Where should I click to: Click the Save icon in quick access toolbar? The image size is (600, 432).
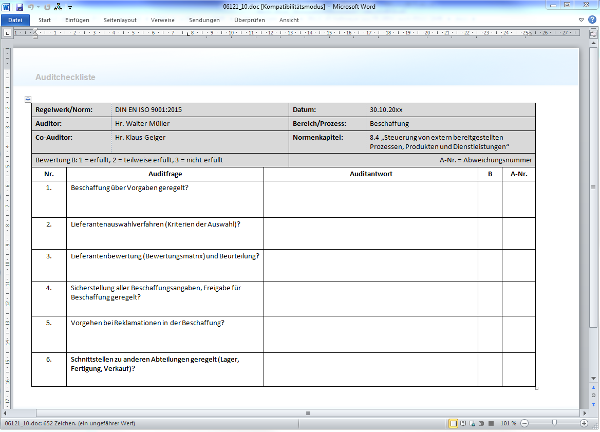coord(18,6)
